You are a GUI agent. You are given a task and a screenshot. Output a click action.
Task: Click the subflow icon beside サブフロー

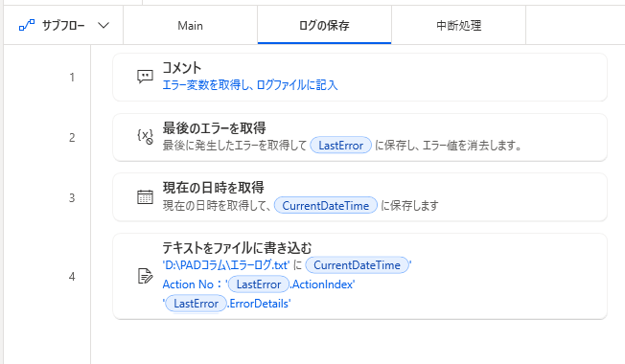(27, 26)
